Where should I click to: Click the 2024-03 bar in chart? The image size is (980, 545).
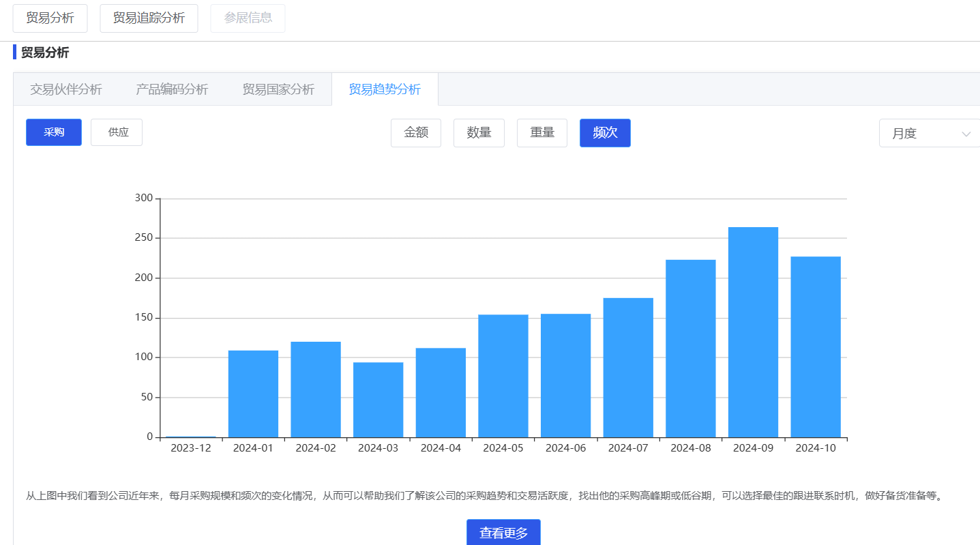click(x=378, y=400)
